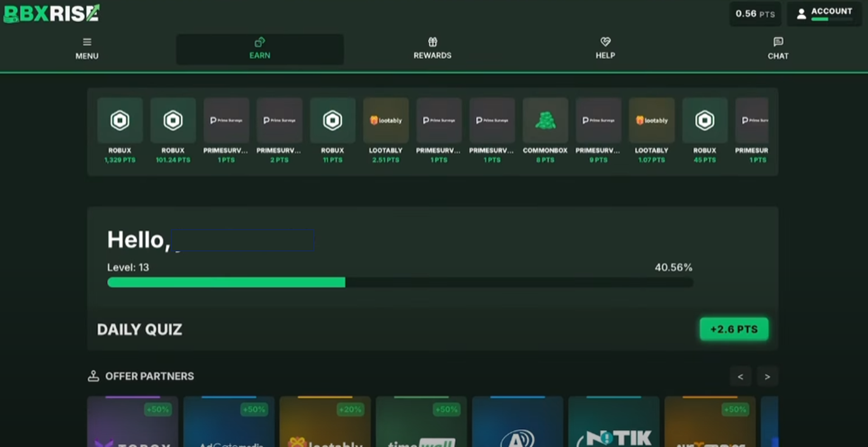
Task: Click the blank username field after Hello
Action: point(243,240)
